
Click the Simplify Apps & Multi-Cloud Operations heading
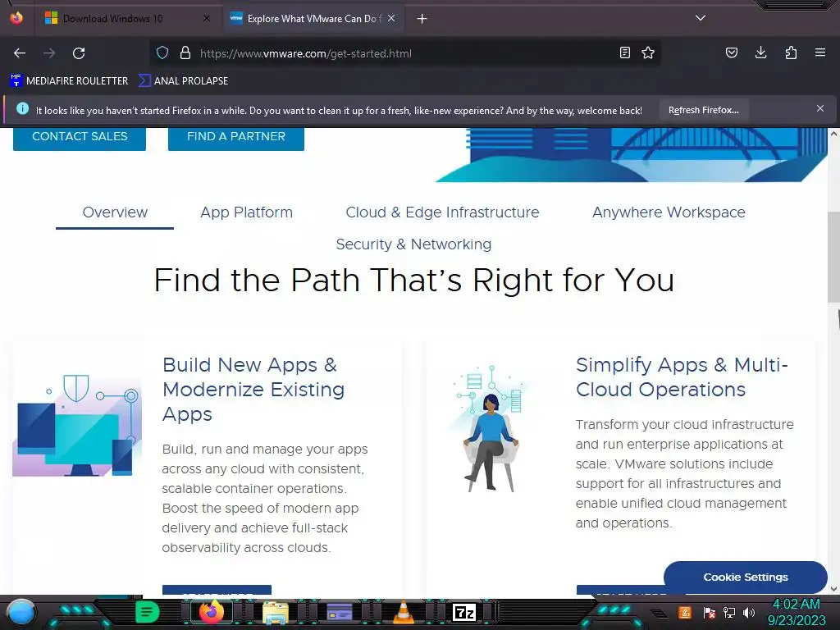point(682,377)
